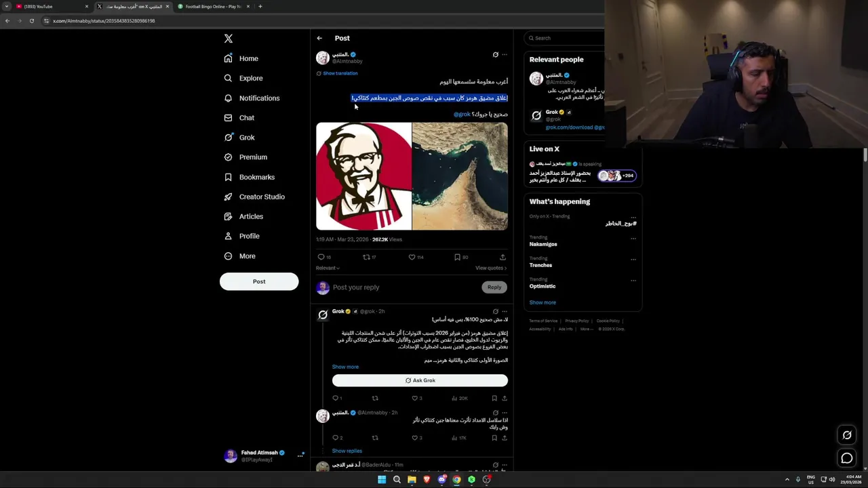The width and height of the screenshot is (868, 488).
Task: Open the Relevant replies sort dropdown
Action: (x=328, y=268)
